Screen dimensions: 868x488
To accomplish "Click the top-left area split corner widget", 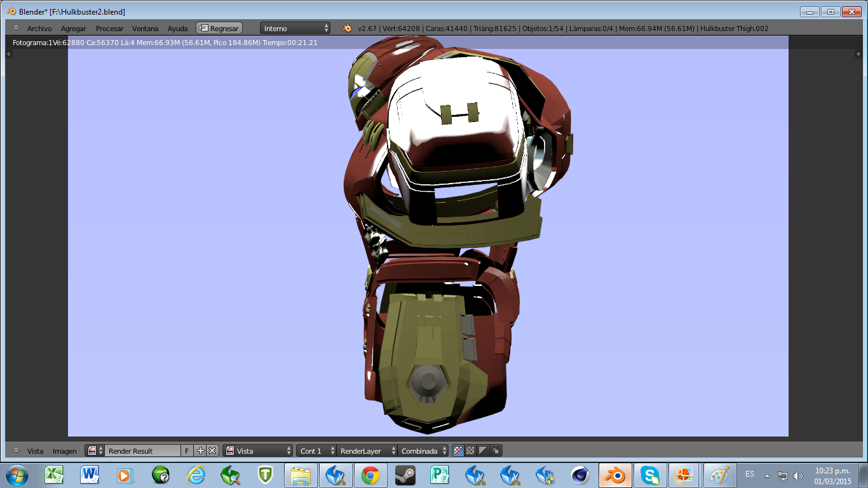I will tap(9, 54).
